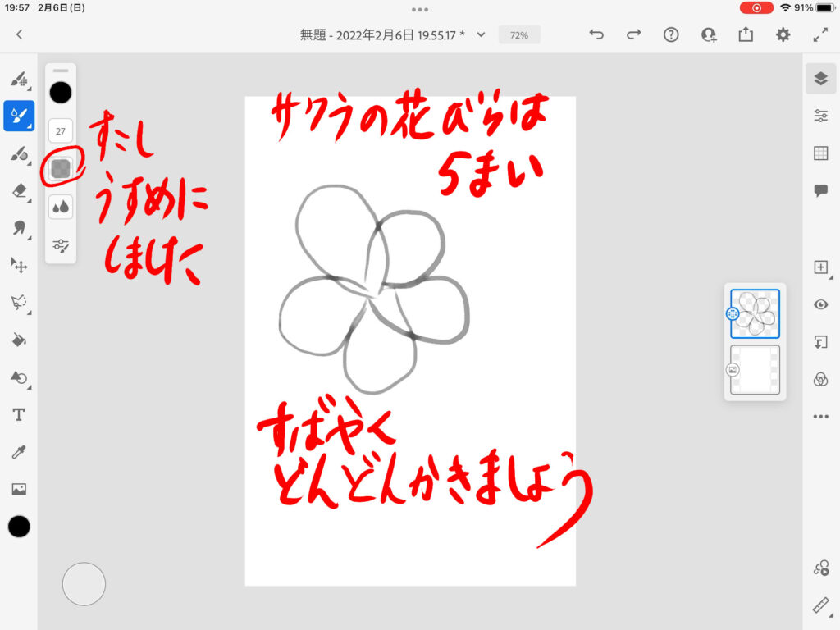This screenshot has width=840, height=630.
Task: Go back using the top-left arrow
Action: coord(20,34)
